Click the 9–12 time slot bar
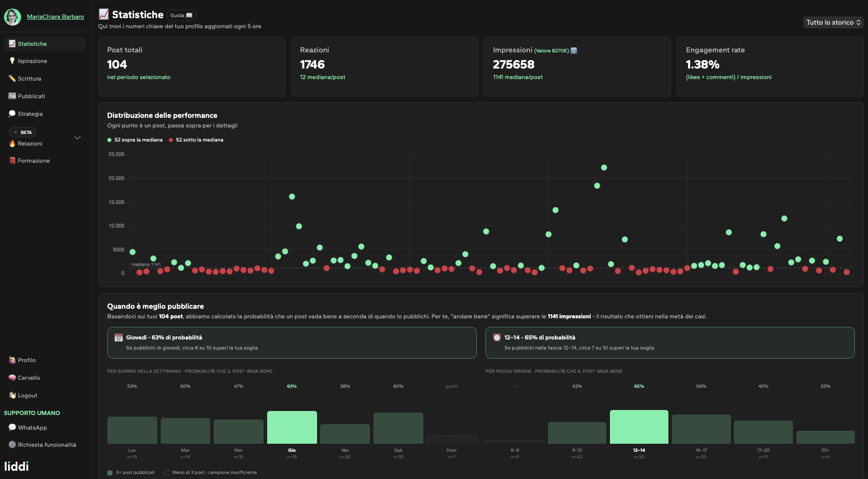Screen dimensions: 868x479 point(577,433)
